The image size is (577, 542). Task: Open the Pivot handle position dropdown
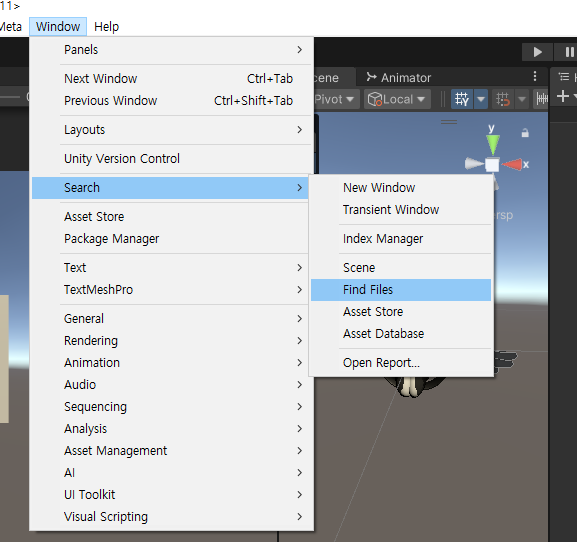click(336, 99)
